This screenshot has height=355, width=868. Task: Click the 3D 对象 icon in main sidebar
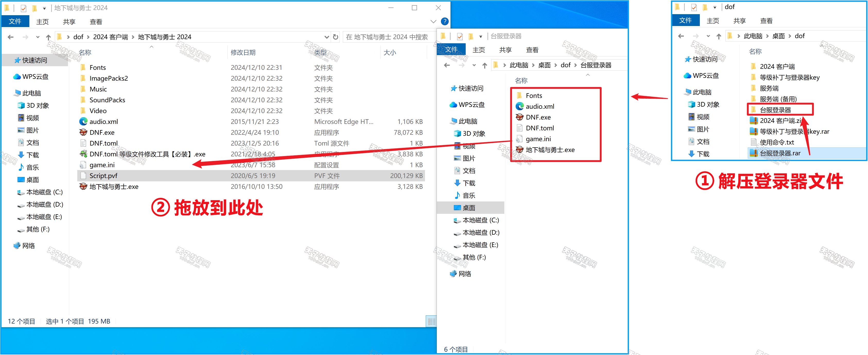(21, 106)
